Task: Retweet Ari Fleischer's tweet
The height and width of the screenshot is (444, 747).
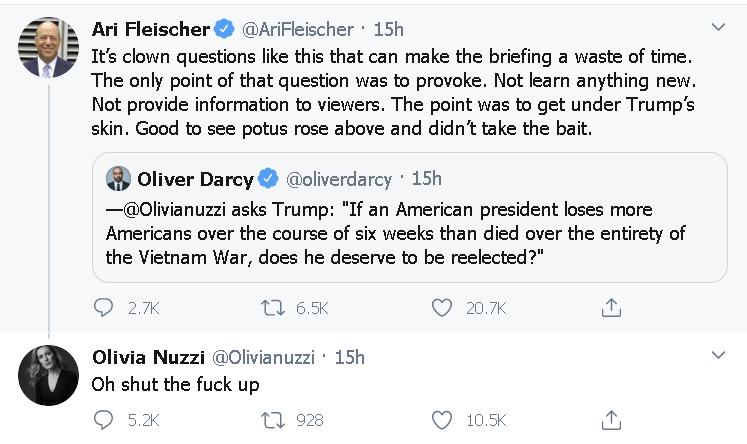Action: 273,308
